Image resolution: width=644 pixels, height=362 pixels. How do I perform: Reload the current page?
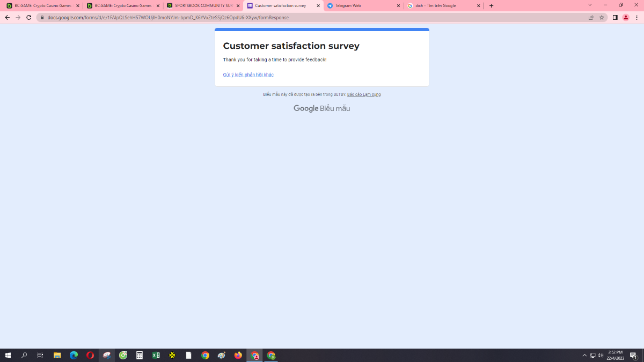click(x=28, y=17)
